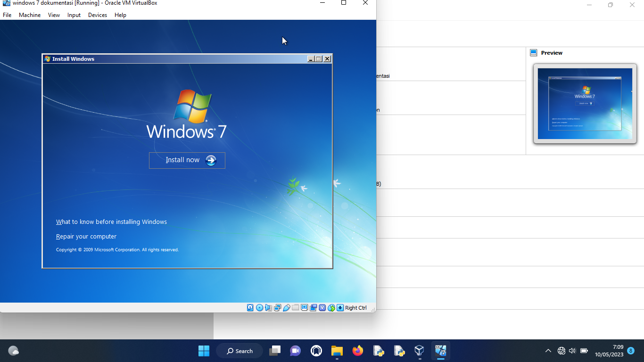
Task: Click the network globe icon in system tray
Action: click(561, 351)
